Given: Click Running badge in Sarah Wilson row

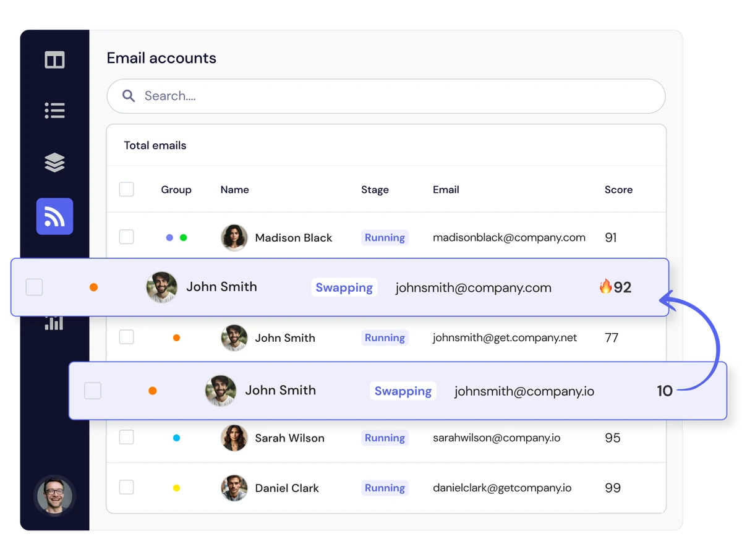Looking at the screenshot, I should click(385, 438).
